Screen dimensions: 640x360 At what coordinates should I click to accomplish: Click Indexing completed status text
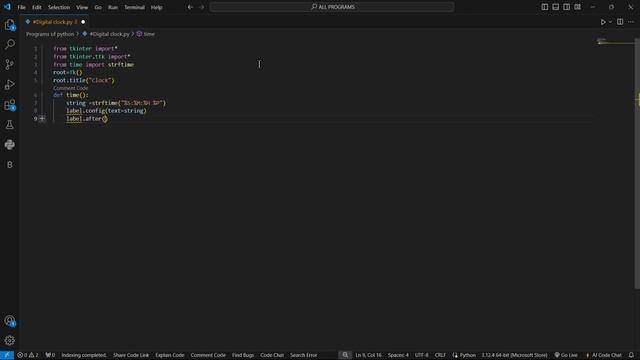coord(84,355)
